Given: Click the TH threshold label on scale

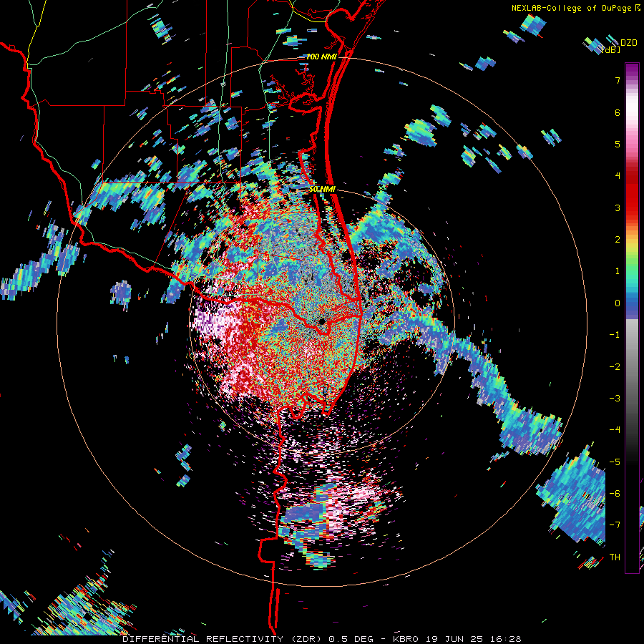Looking at the screenshot, I should tap(615, 557).
